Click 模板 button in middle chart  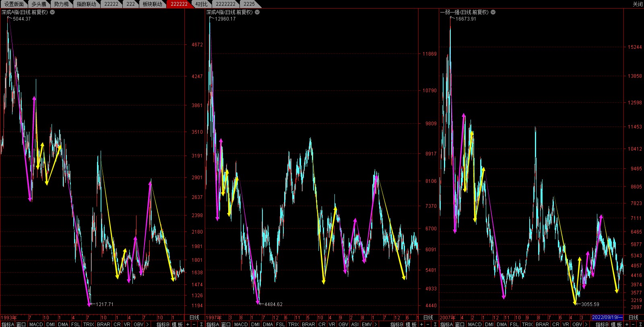tap(411, 324)
